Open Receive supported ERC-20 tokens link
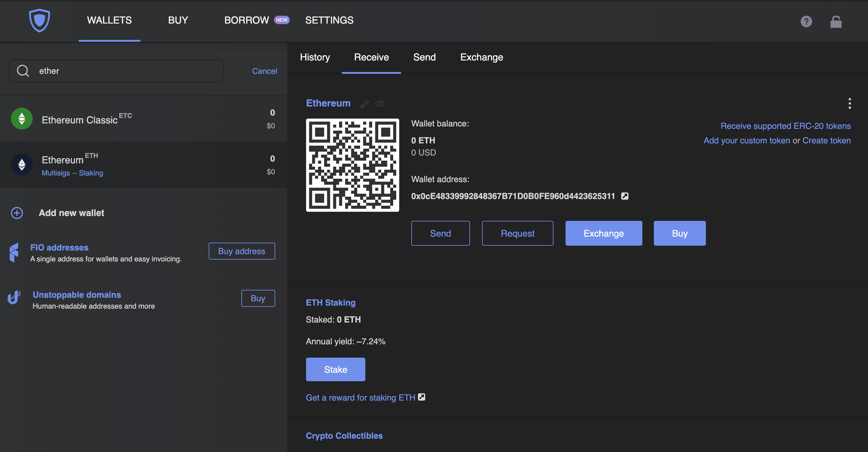The height and width of the screenshot is (452, 868). click(x=786, y=126)
